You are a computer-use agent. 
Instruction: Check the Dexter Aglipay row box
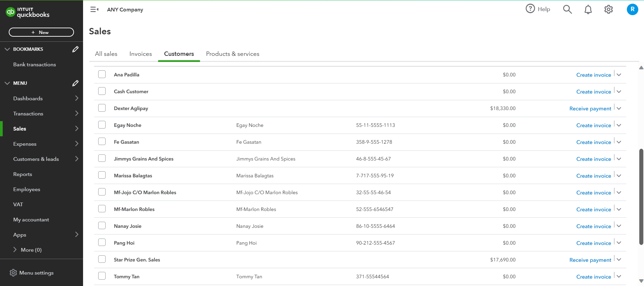click(102, 108)
